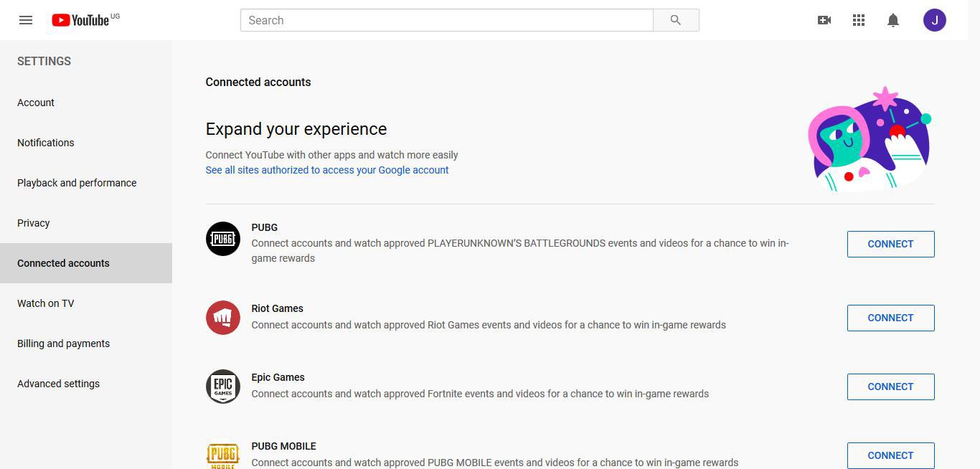This screenshot has height=469, width=980.
Task: Open YouTube notifications bell
Action: click(x=892, y=19)
